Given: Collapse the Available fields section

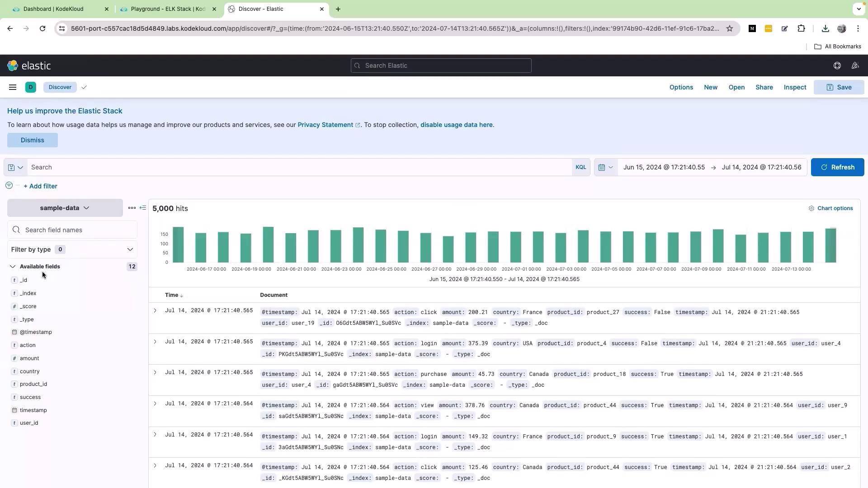Looking at the screenshot, I should (13, 267).
